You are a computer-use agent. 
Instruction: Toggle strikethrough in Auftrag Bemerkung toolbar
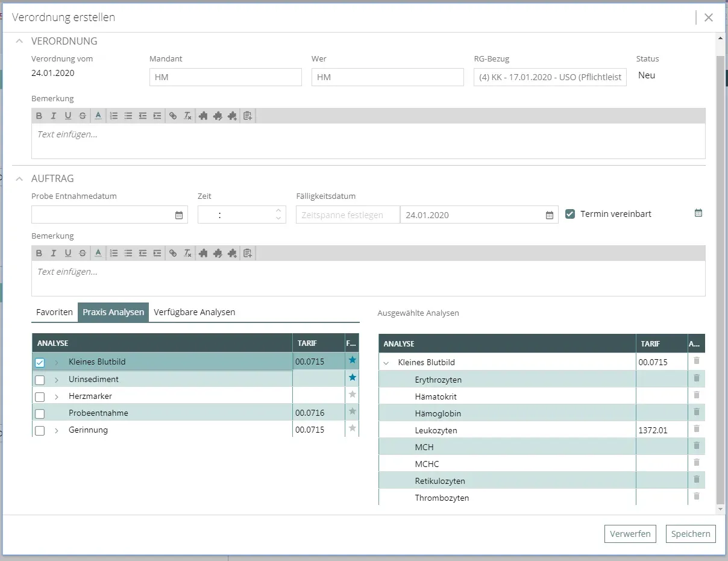pos(83,253)
